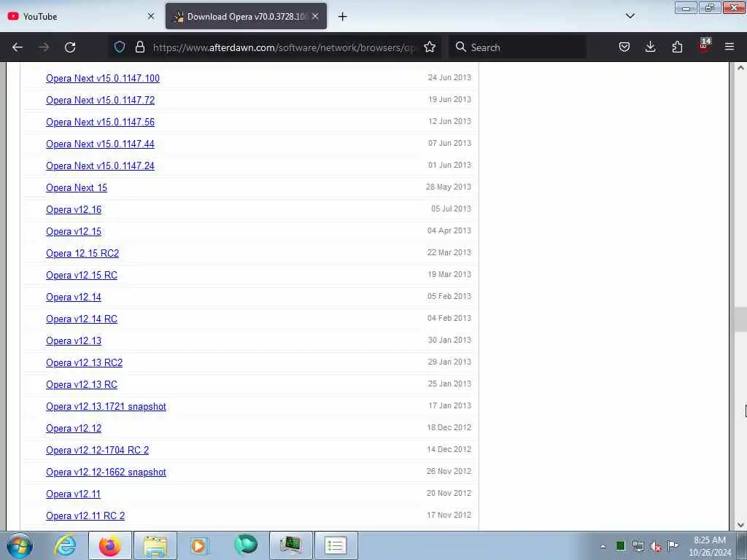Click the date 05 Jul 2013

(451, 209)
